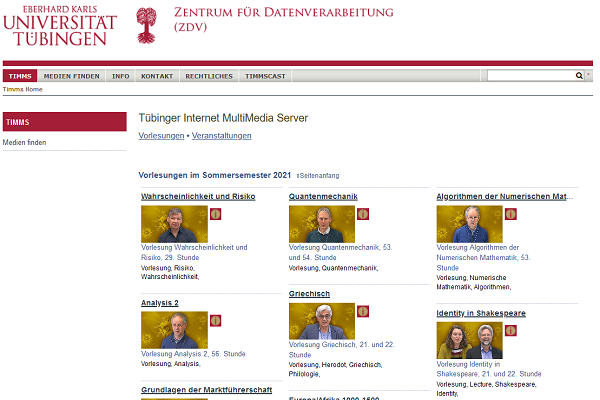Open the Quantenmechanik lecture video thumbnail
The image size is (600, 400).
(321, 224)
